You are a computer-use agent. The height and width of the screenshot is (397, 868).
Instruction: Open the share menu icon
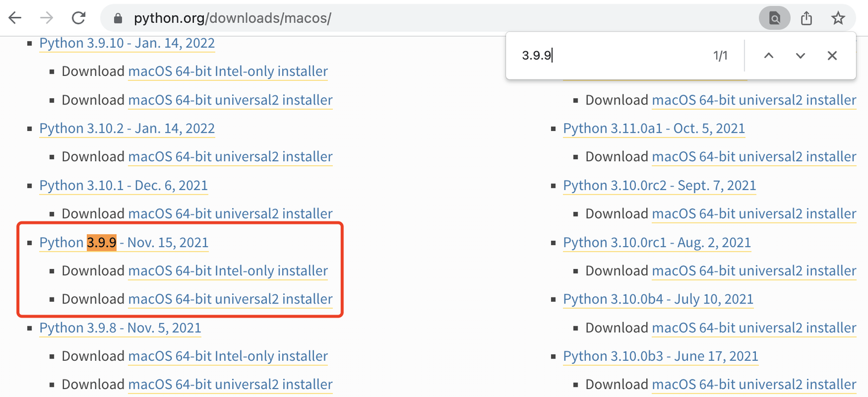pyautogui.click(x=806, y=17)
